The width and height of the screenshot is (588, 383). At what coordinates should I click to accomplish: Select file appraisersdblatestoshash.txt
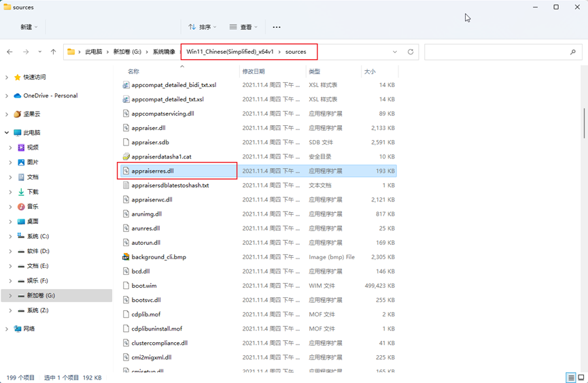(x=170, y=185)
